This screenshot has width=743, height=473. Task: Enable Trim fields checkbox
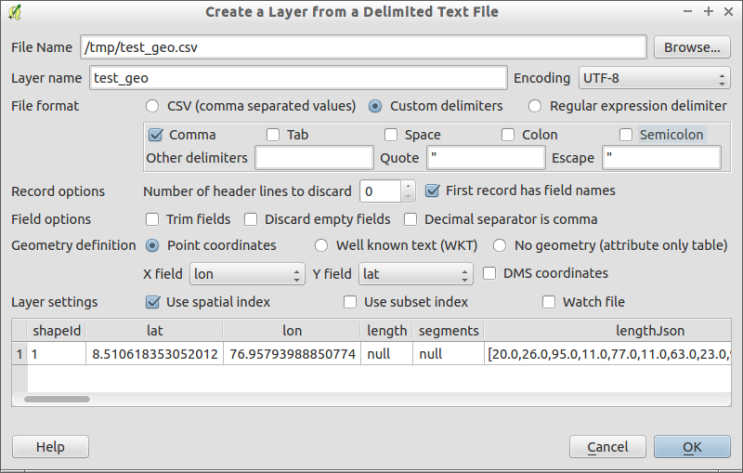click(x=152, y=219)
